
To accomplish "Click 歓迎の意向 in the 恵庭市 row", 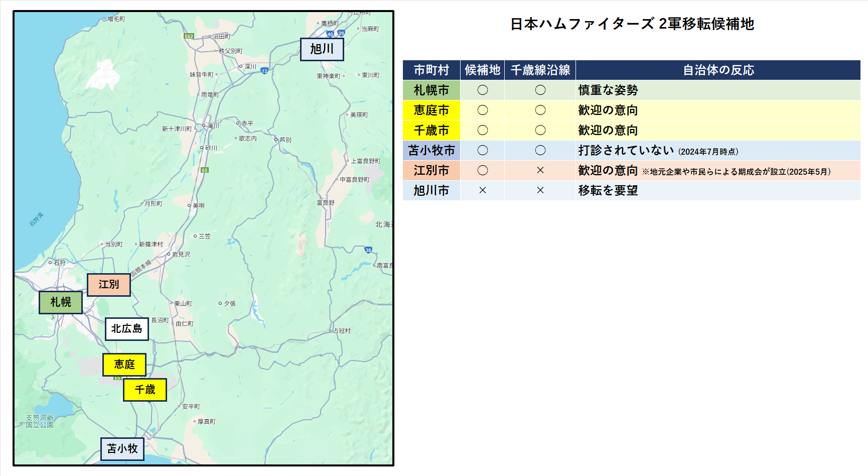I will pos(608,110).
